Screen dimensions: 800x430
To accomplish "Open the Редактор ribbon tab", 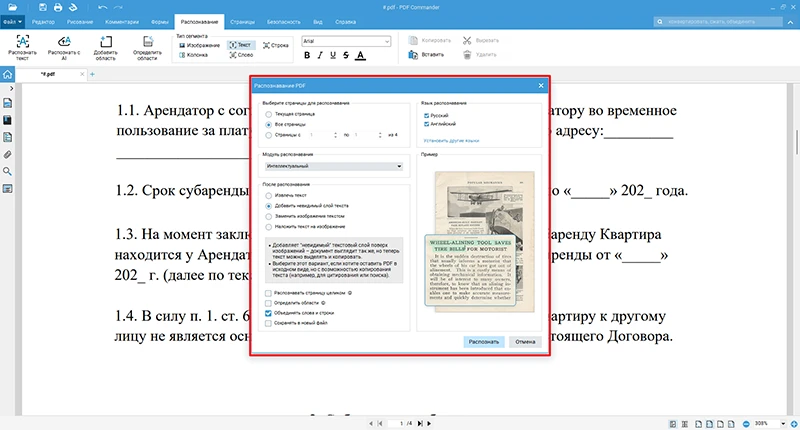I will pyautogui.click(x=43, y=22).
